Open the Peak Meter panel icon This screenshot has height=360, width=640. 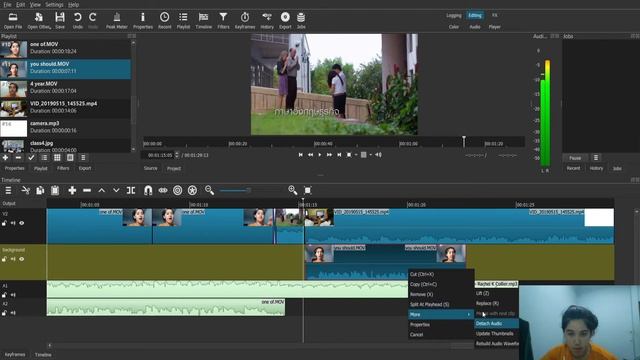point(117,20)
